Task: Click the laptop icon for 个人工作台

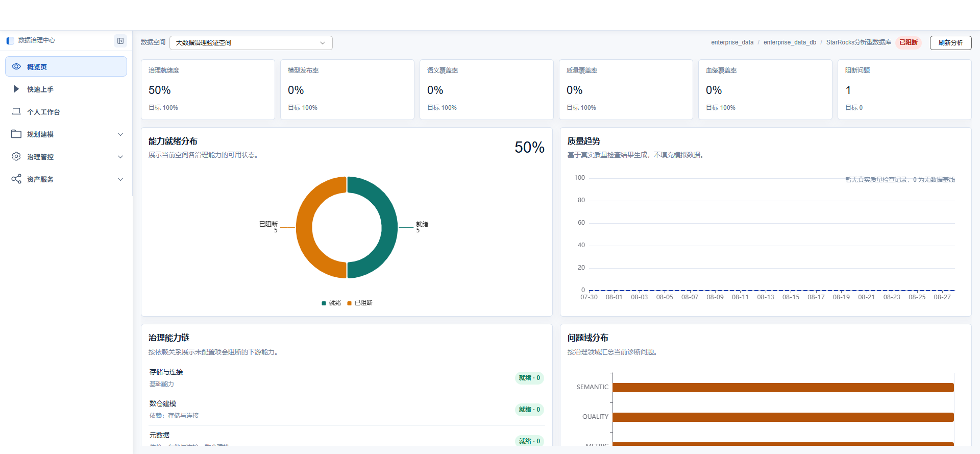Action: coord(16,111)
